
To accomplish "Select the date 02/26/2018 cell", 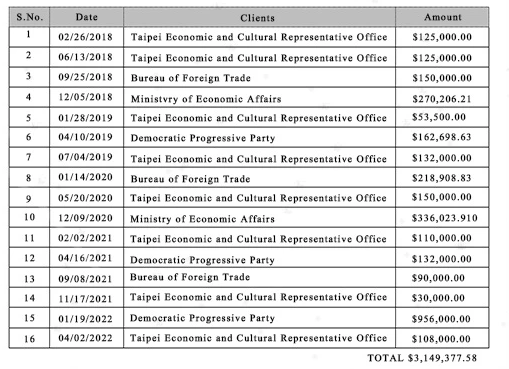I will click(86, 37).
